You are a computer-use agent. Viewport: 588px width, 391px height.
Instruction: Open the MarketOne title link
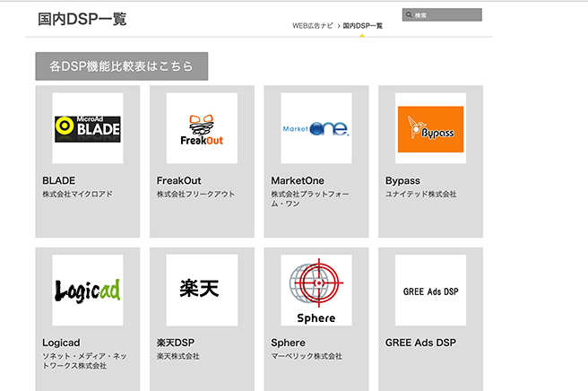coord(298,180)
